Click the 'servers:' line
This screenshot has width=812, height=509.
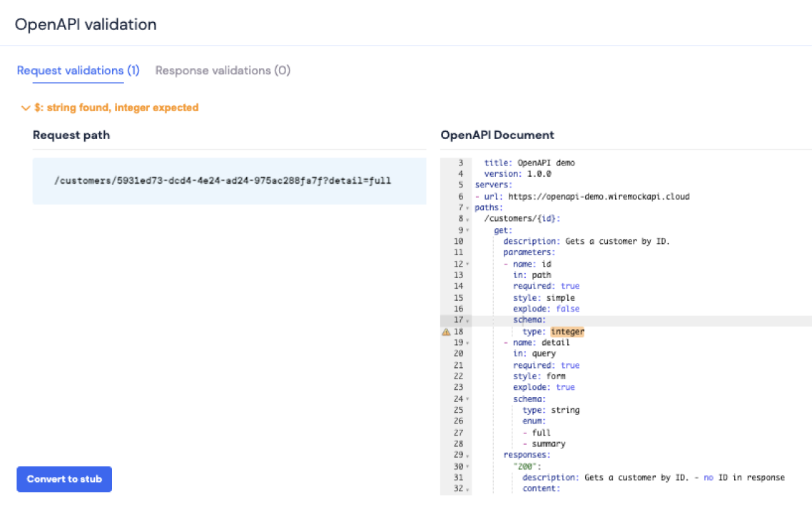click(x=493, y=185)
